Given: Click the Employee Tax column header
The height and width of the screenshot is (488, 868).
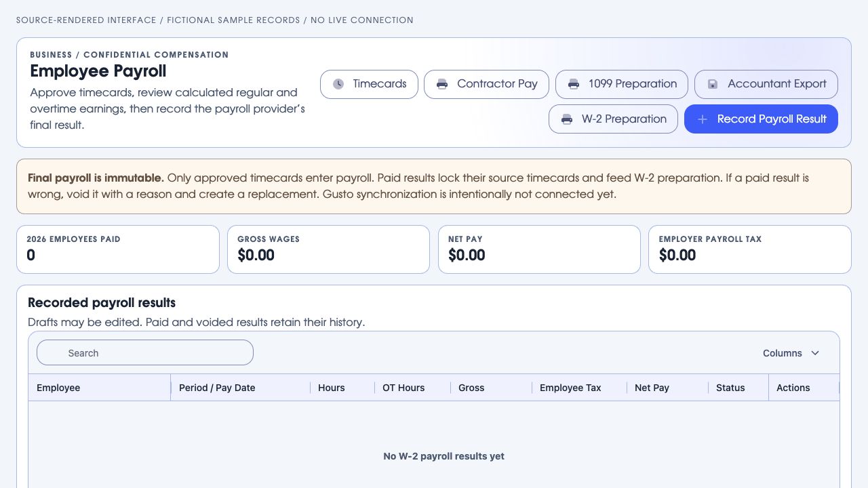Looking at the screenshot, I should [x=579, y=388].
